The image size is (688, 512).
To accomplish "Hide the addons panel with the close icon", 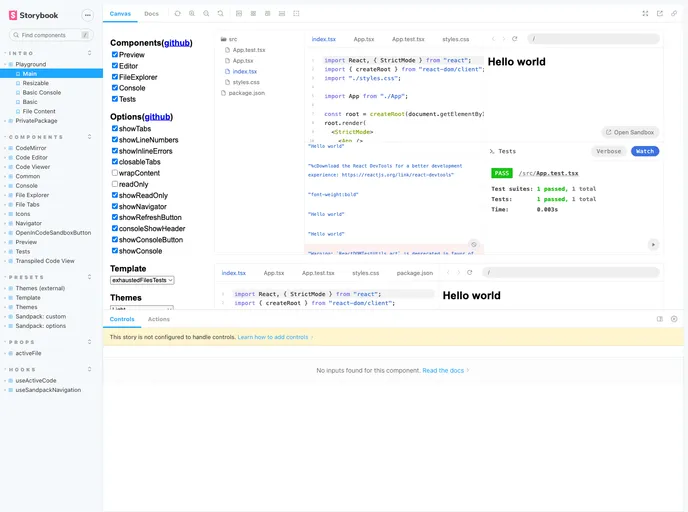I will tap(674, 319).
